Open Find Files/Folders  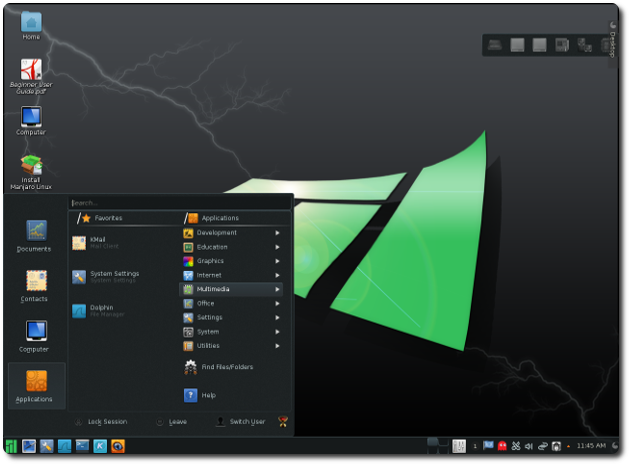point(219,367)
